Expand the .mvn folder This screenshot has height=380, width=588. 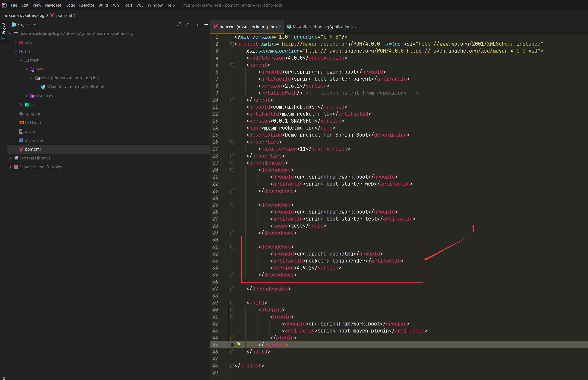[15, 42]
